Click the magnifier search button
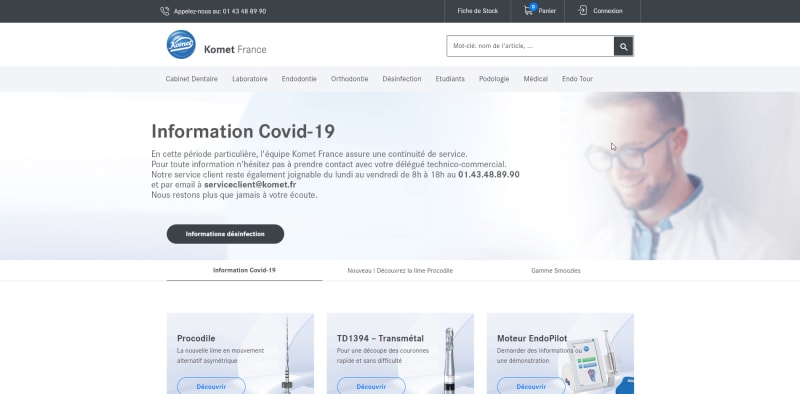800x394 pixels. pos(623,46)
